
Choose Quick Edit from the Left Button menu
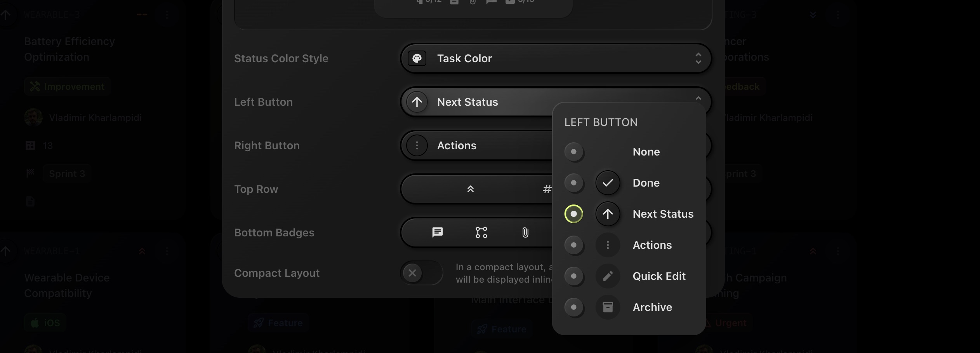(x=659, y=276)
